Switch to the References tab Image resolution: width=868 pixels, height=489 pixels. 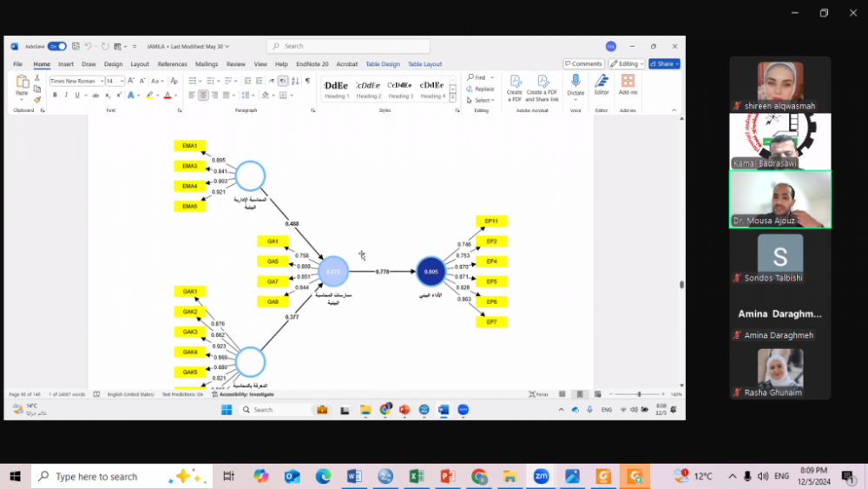(x=172, y=64)
